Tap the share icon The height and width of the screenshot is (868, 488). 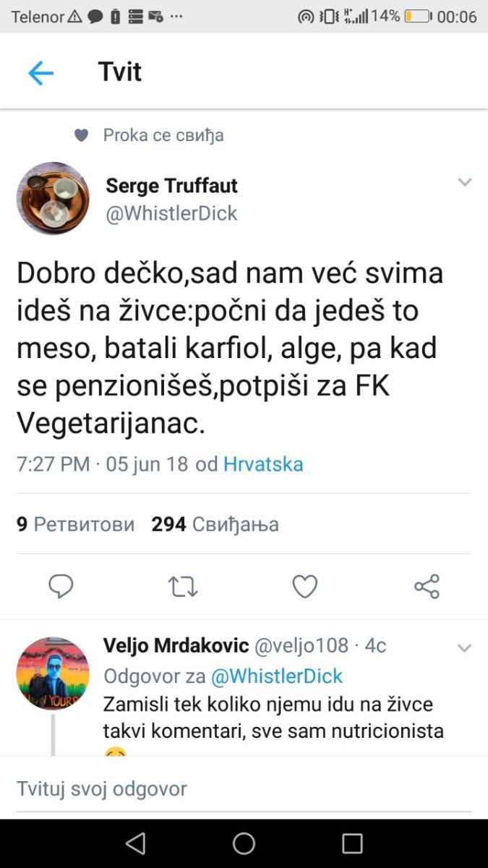point(427,586)
